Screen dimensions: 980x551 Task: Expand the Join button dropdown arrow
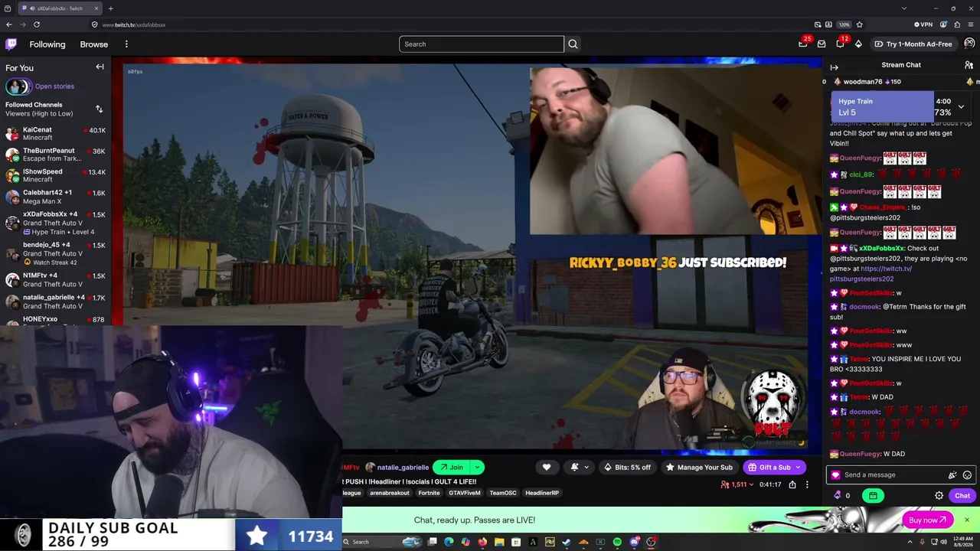coord(477,468)
